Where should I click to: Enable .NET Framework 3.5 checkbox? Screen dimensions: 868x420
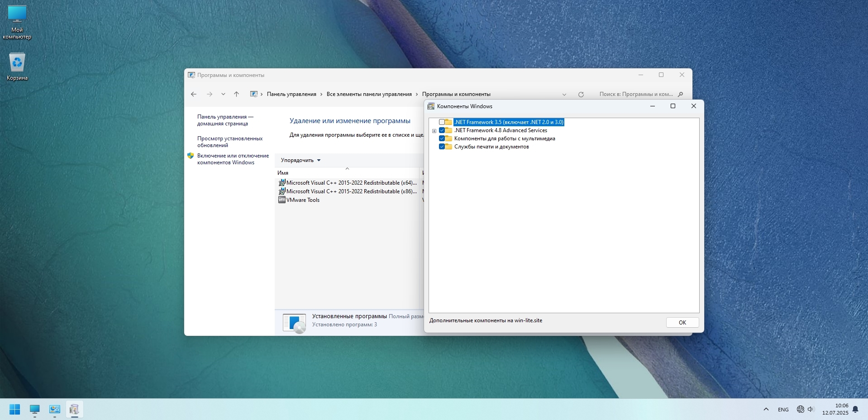tap(442, 122)
